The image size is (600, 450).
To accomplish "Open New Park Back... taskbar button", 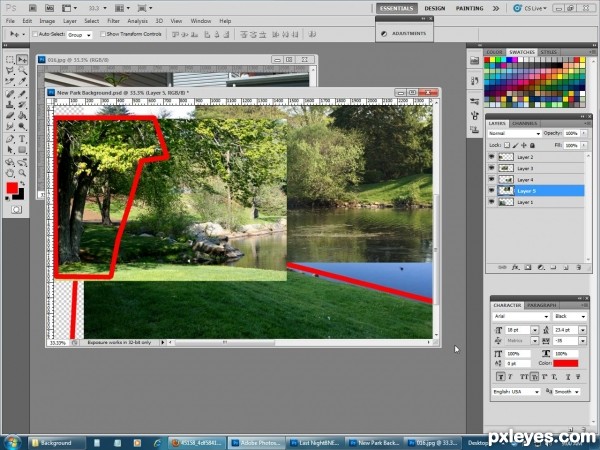I will [375, 443].
